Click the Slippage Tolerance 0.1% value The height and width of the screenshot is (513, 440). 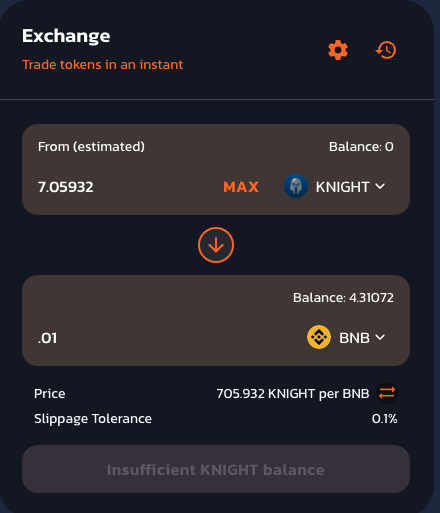pos(384,418)
